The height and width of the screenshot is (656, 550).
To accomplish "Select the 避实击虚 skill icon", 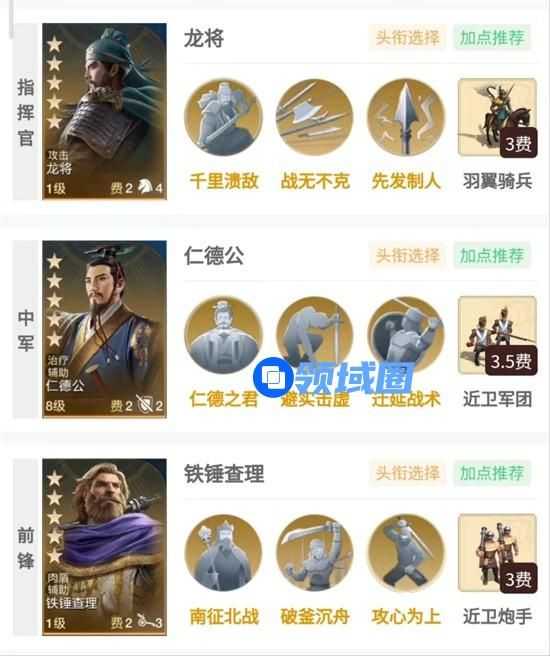I will [x=315, y=335].
